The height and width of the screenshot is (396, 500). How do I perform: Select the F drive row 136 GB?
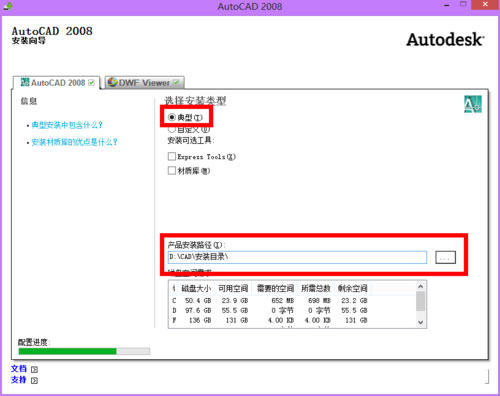tap(270, 320)
